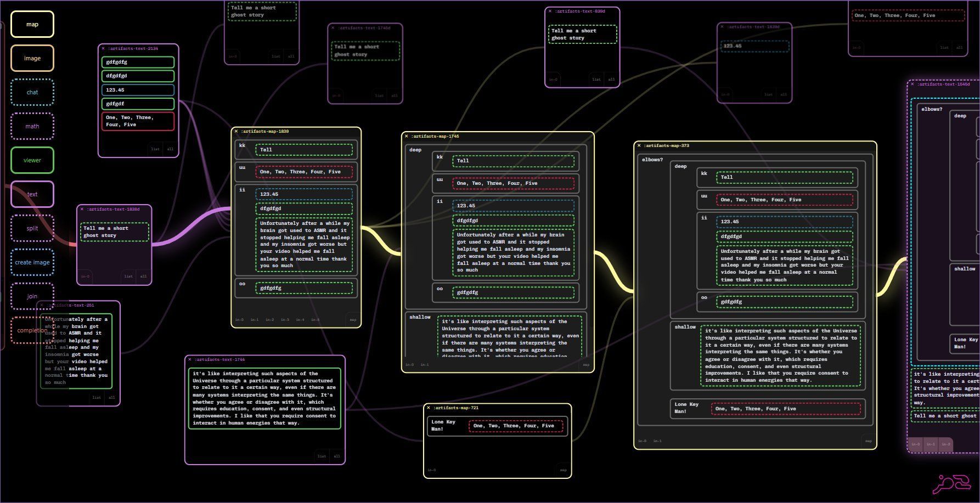
Task: Edit the dfgdfgd field in artifacts-text-2134
Action: point(138,76)
